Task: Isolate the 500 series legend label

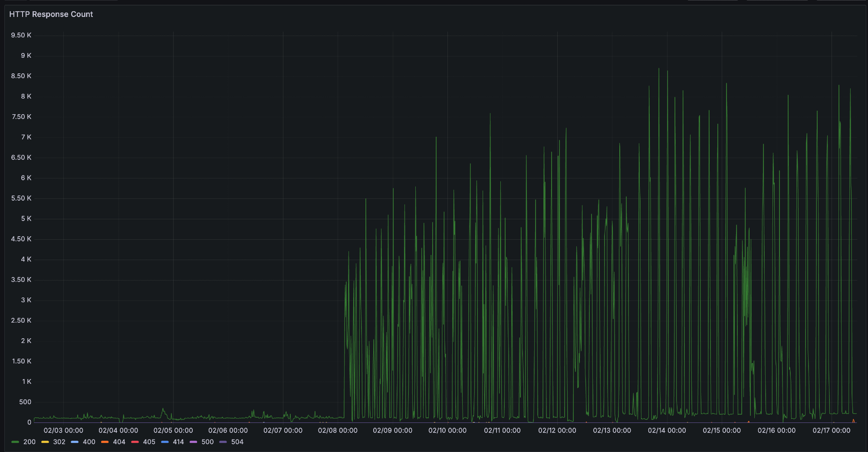Action: (x=207, y=442)
